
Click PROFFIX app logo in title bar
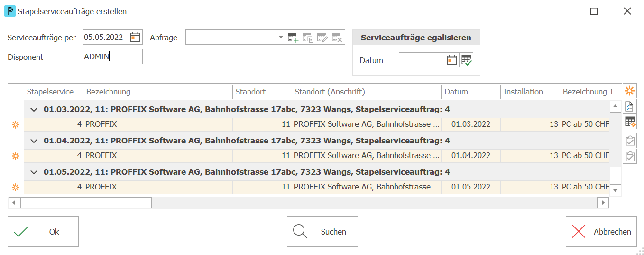coord(9,11)
